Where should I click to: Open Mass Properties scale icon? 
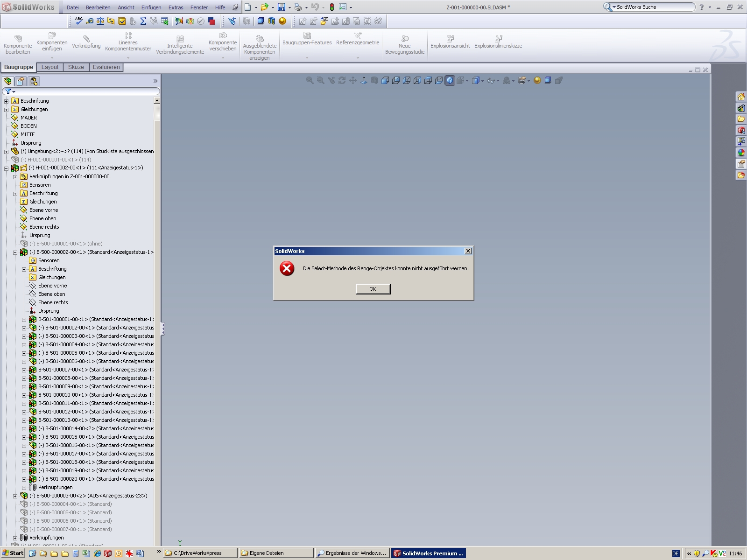click(100, 21)
